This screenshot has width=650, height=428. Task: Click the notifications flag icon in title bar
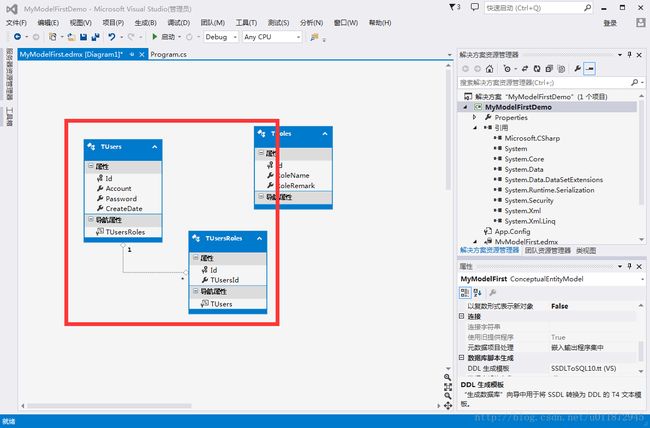click(x=454, y=7)
